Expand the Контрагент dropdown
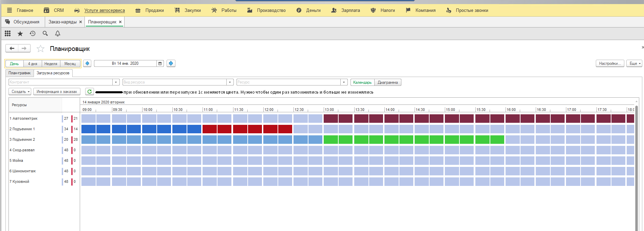Viewport: 644px width, 231px height. pyautogui.click(x=116, y=82)
